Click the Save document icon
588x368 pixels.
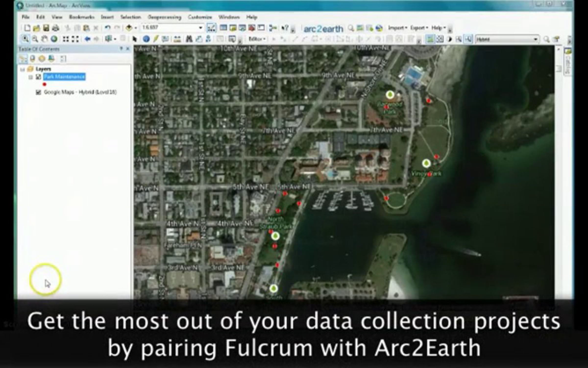46,28
